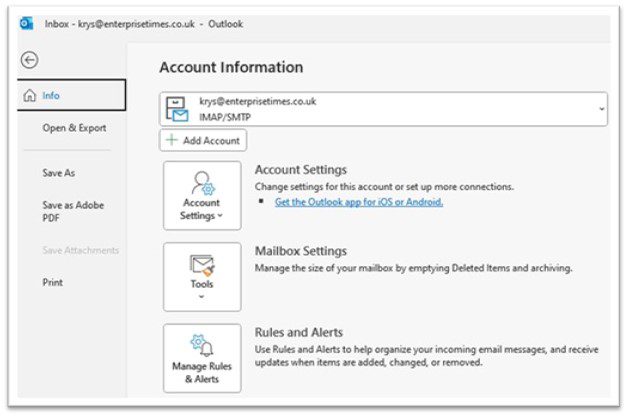Click 'Manage the size of your mailbox' text
Image resolution: width=628 pixels, height=417 pixels.
click(413, 268)
